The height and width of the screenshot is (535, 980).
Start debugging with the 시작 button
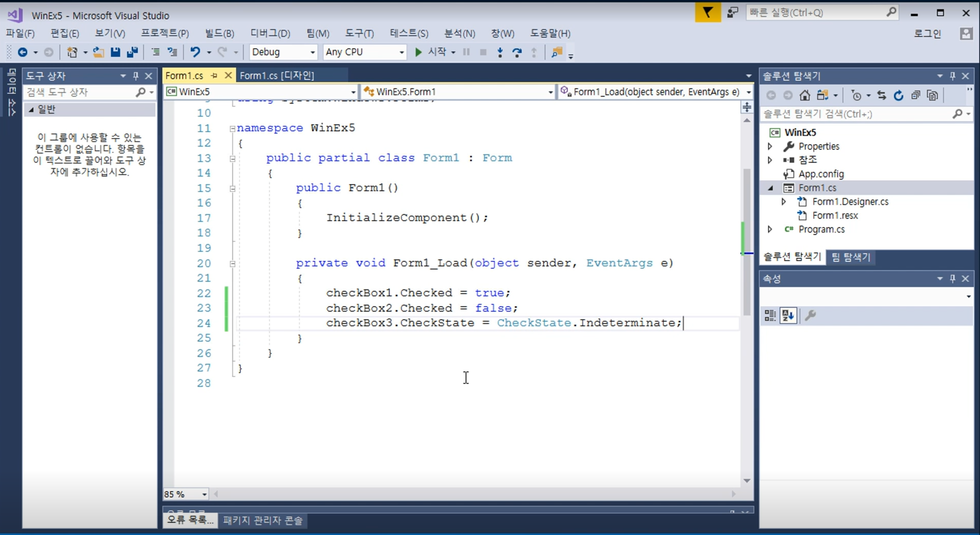point(431,52)
